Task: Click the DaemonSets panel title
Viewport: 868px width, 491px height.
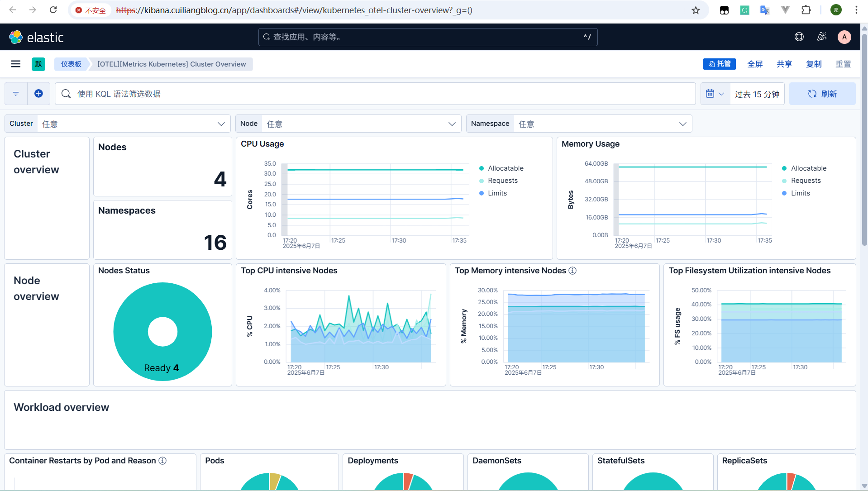Action: coord(497,461)
